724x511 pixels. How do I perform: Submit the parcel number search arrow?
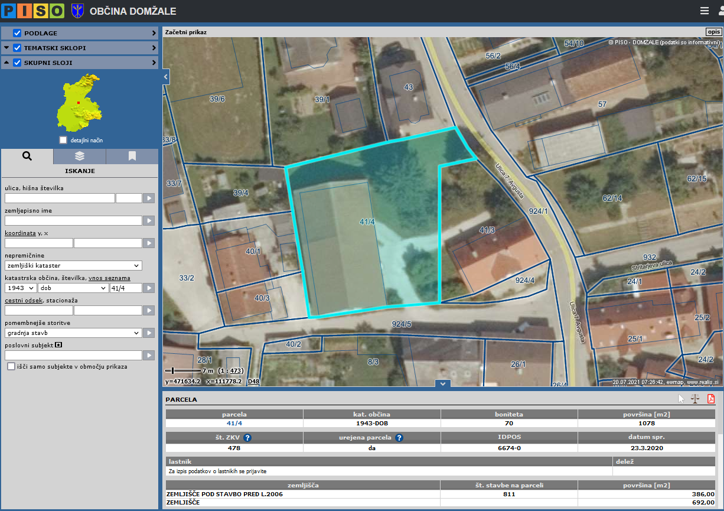click(x=149, y=288)
